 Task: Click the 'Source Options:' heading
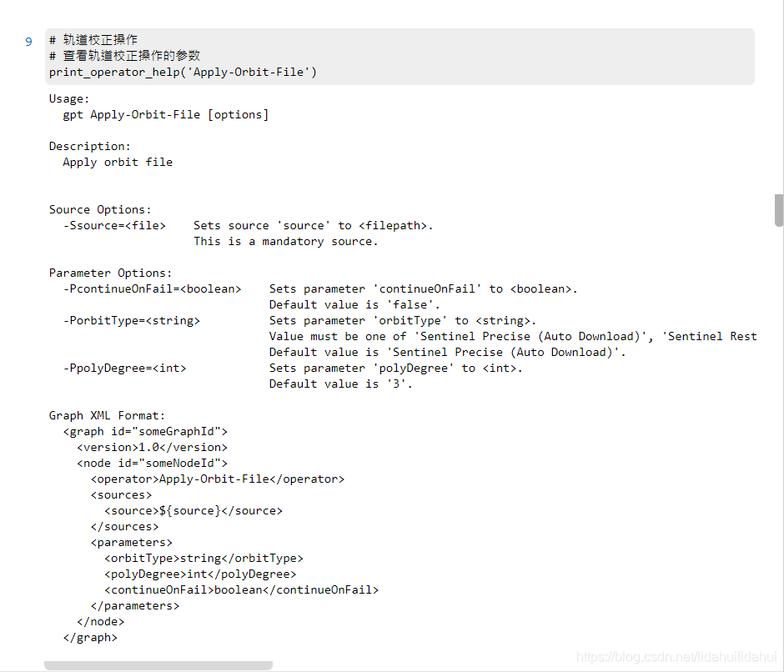[x=100, y=209]
